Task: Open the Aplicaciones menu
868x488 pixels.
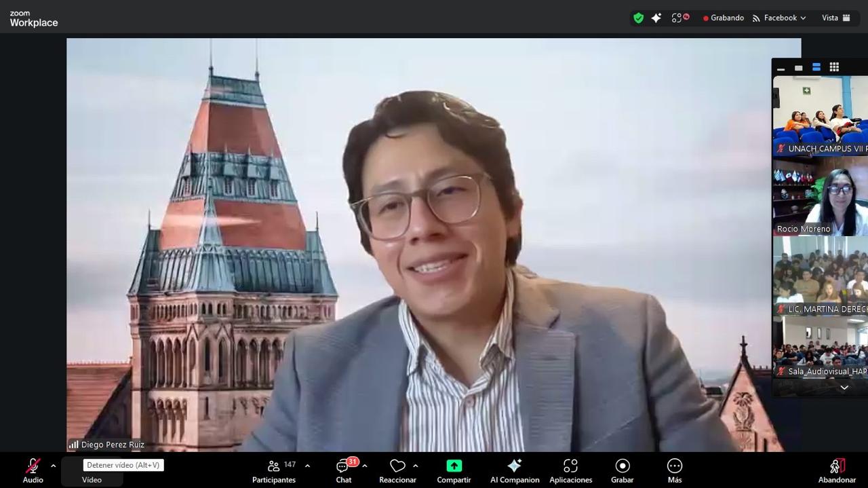Action: [x=570, y=470]
